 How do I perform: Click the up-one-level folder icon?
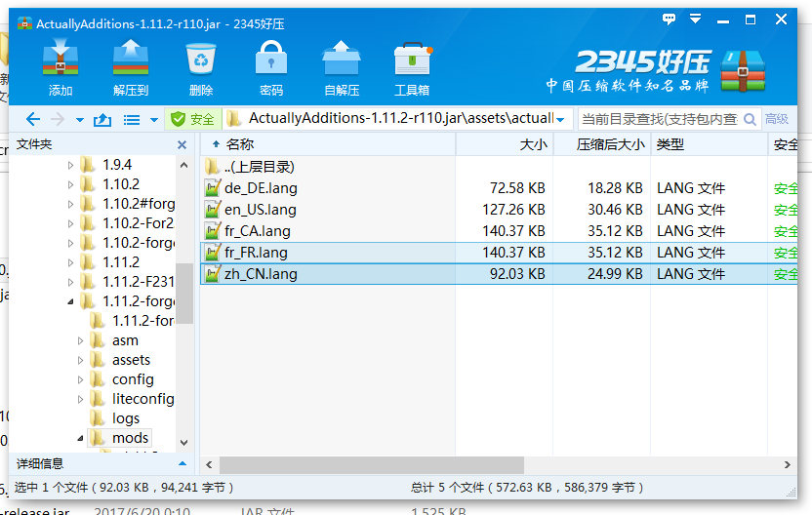pos(101,119)
